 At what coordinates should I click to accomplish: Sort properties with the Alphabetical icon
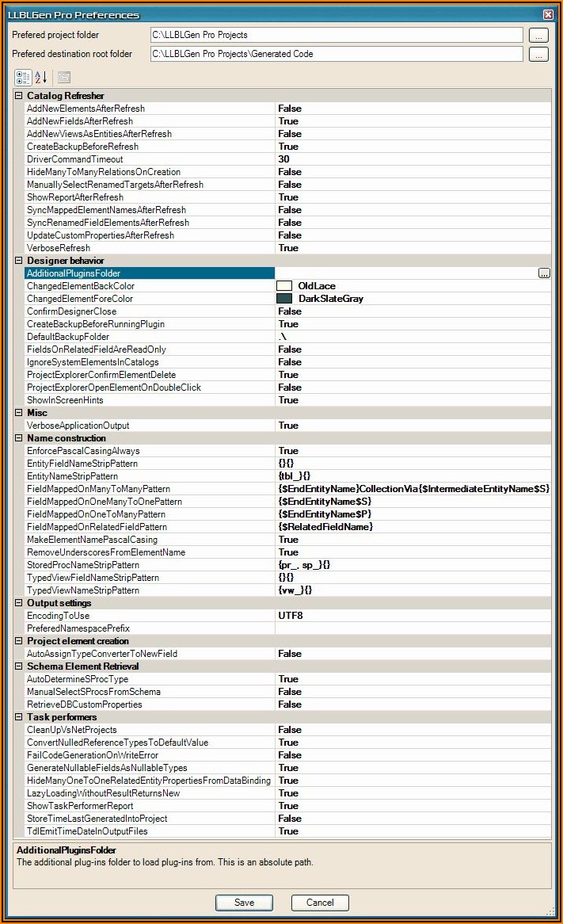42,77
